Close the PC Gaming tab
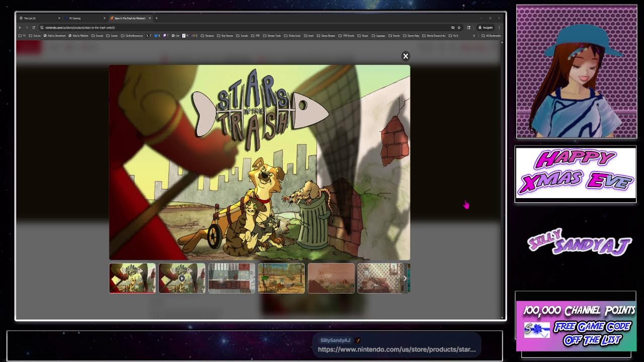Viewport: 644px width, 362px height. pos(104,18)
